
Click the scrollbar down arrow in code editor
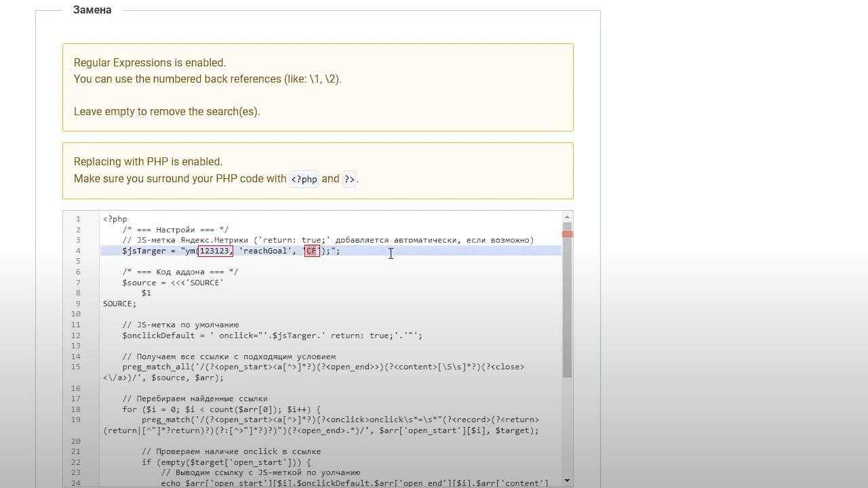point(567,482)
